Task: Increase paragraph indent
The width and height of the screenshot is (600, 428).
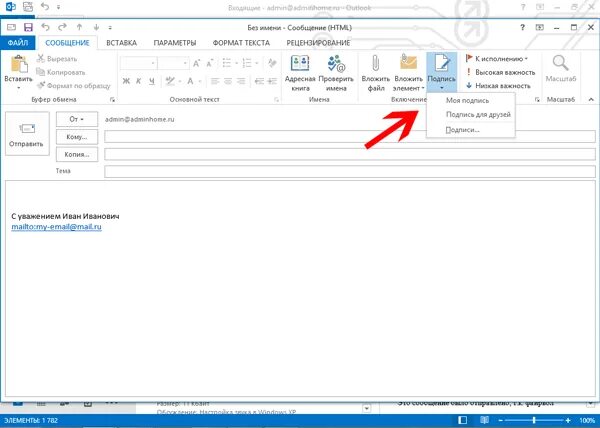Action: coord(272,81)
